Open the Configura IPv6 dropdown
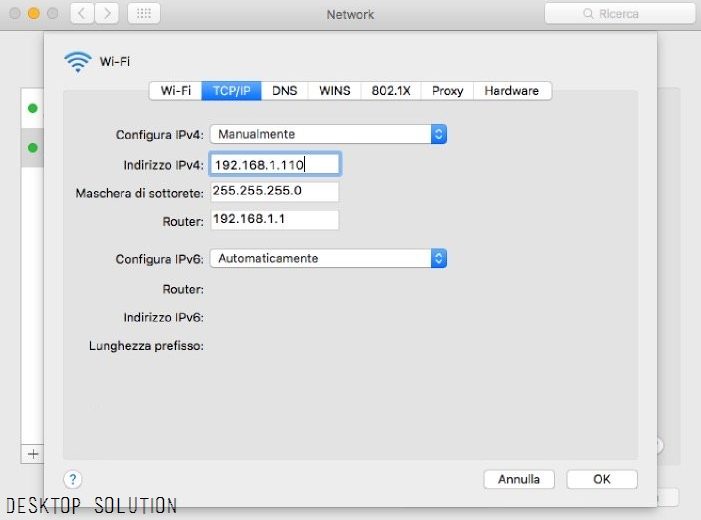Image resolution: width=701 pixels, height=520 pixels. (329, 258)
